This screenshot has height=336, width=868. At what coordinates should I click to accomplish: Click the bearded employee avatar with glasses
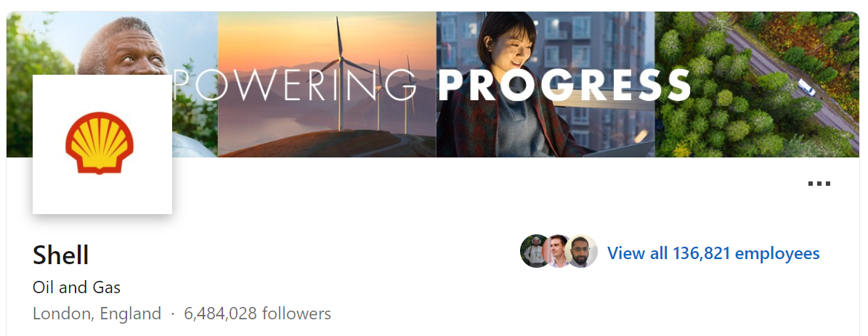click(x=581, y=251)
